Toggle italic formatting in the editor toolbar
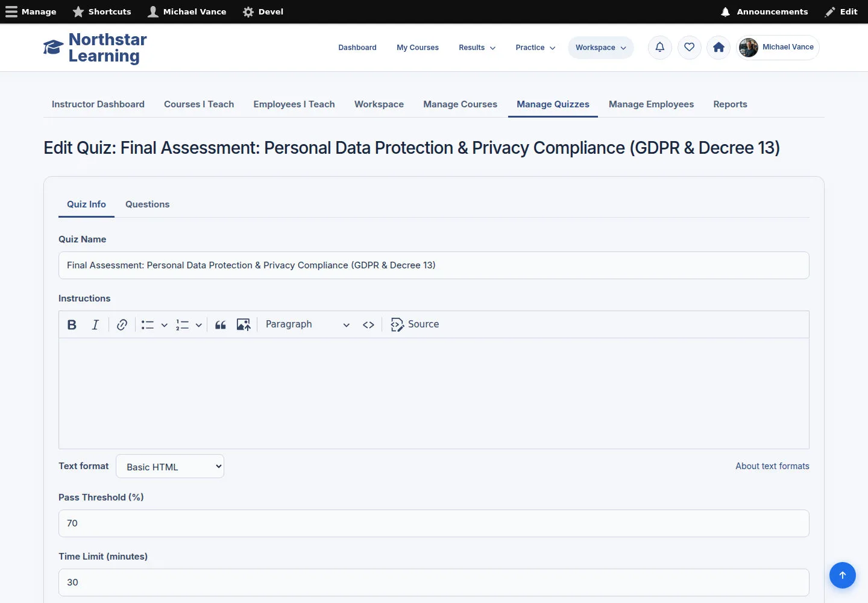Image resolution: width=868 pixels, height=603 pixels. pyautogui.click(x=95, y=324)
